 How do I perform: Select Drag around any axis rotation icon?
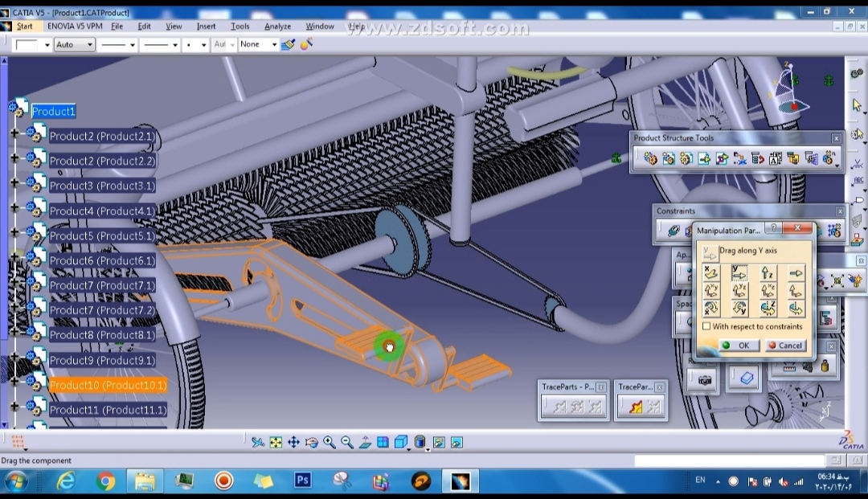[x=796, y=308]
